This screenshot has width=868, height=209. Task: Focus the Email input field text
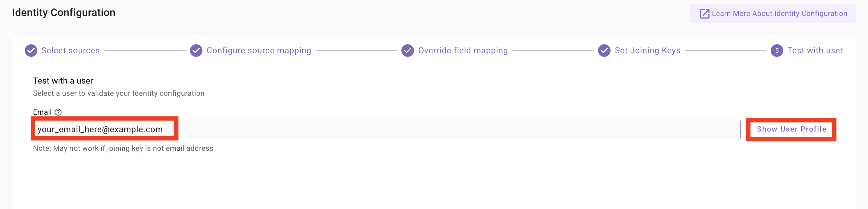[x=100, y=129]
